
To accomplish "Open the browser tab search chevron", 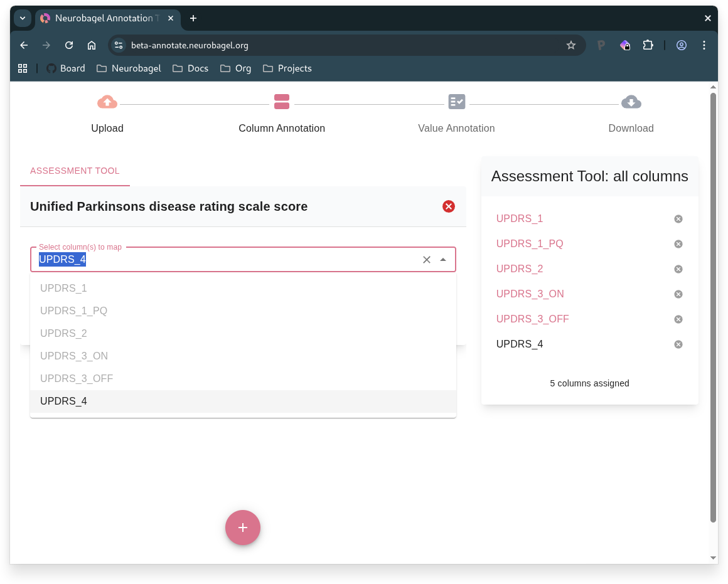I will [x=23, y=18].
